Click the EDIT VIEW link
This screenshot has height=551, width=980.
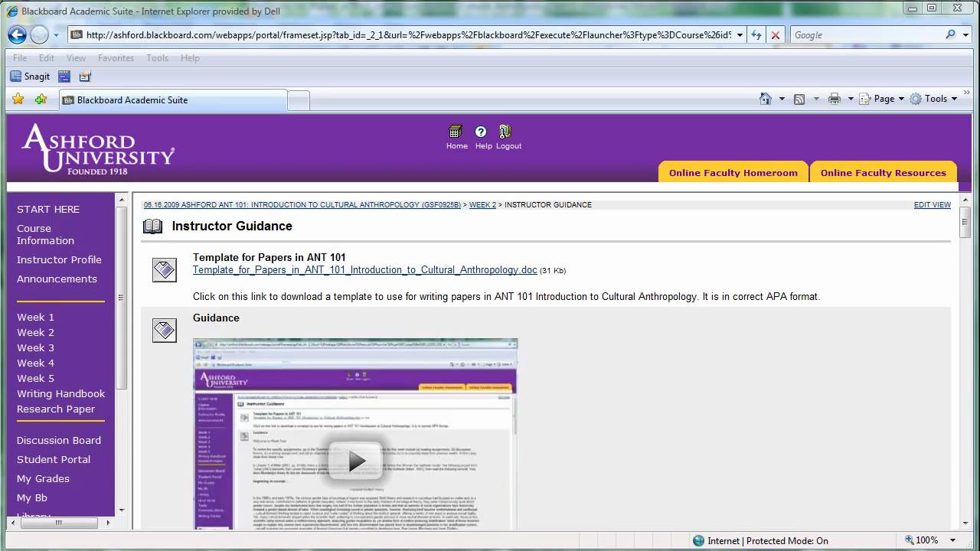pos(933,205)
